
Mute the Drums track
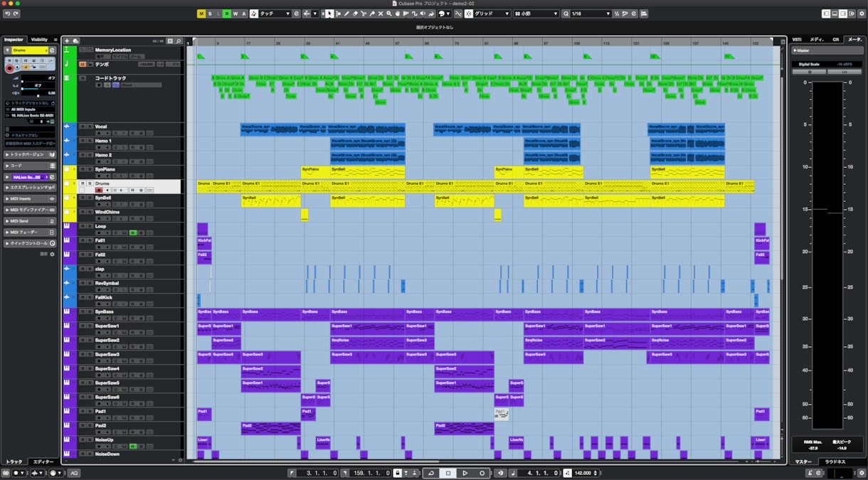[x=82, y=183]
